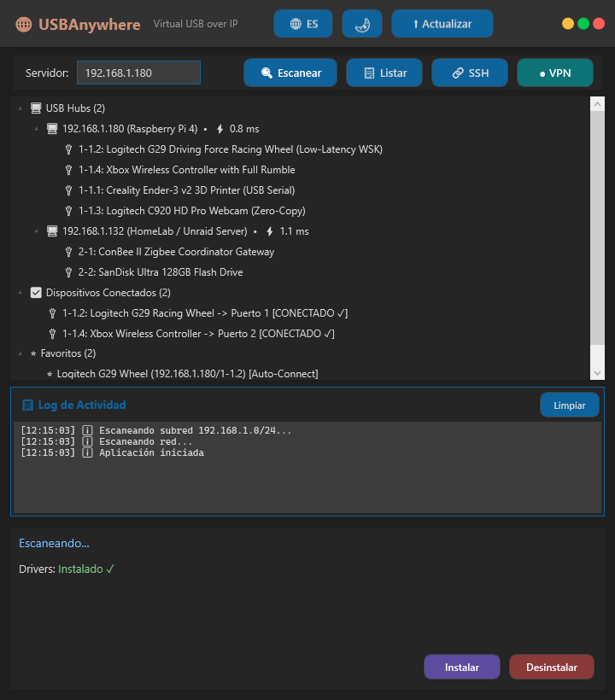
Task: Toggle the Dispositivos Conectados checkbox icon
Action: [x=36, y=293]
